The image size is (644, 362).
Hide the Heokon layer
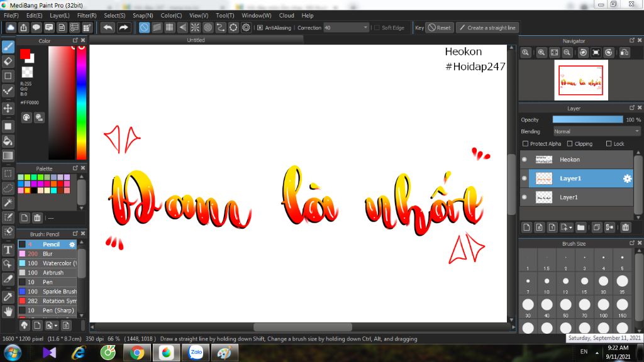(x=525, y=159)
